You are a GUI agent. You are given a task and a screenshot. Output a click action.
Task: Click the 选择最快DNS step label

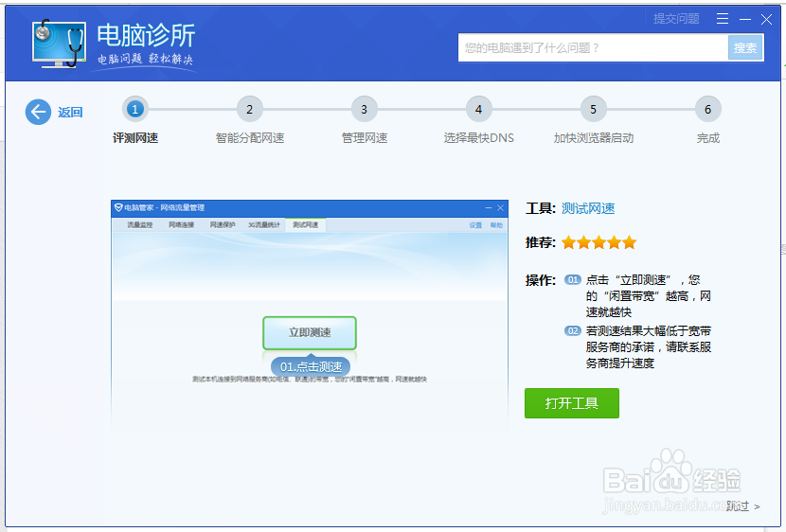coord(479,138)
